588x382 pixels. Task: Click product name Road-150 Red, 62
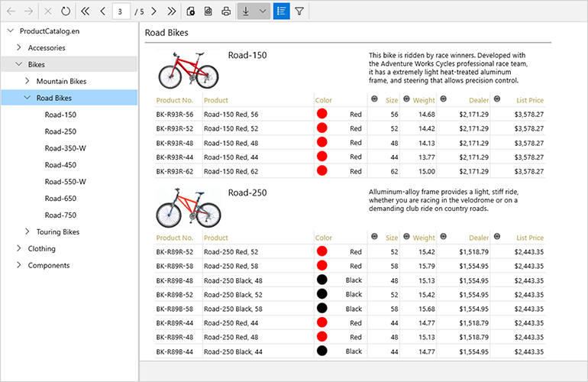231,171
